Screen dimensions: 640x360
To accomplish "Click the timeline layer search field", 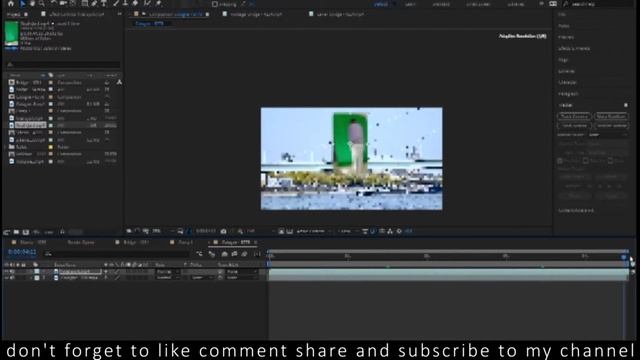I will [x=116, y=254].
